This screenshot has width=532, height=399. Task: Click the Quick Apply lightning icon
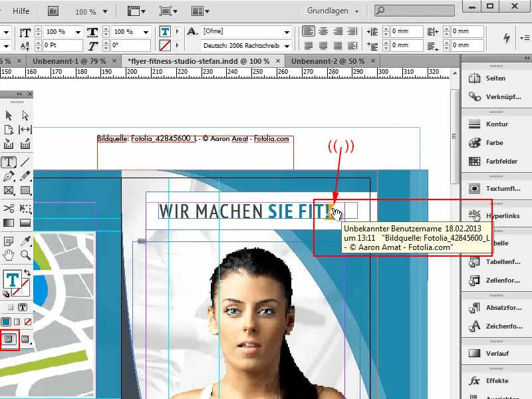pyautogui.click(x=506, y=38)
